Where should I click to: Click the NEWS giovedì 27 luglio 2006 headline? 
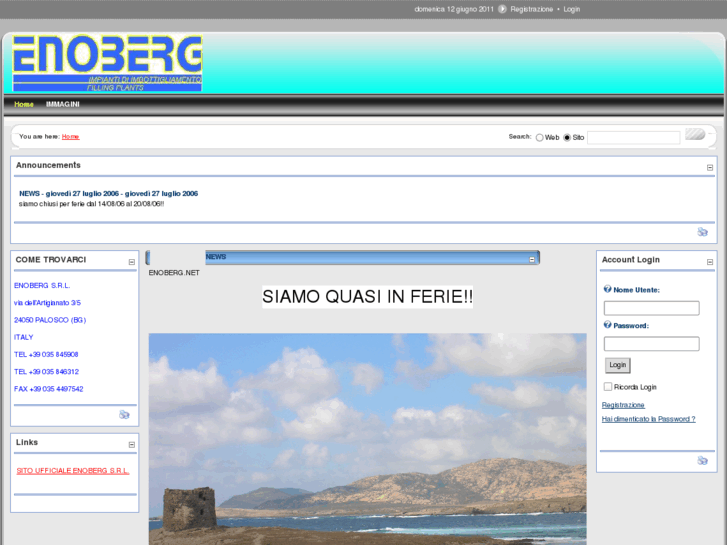[108, 193]
